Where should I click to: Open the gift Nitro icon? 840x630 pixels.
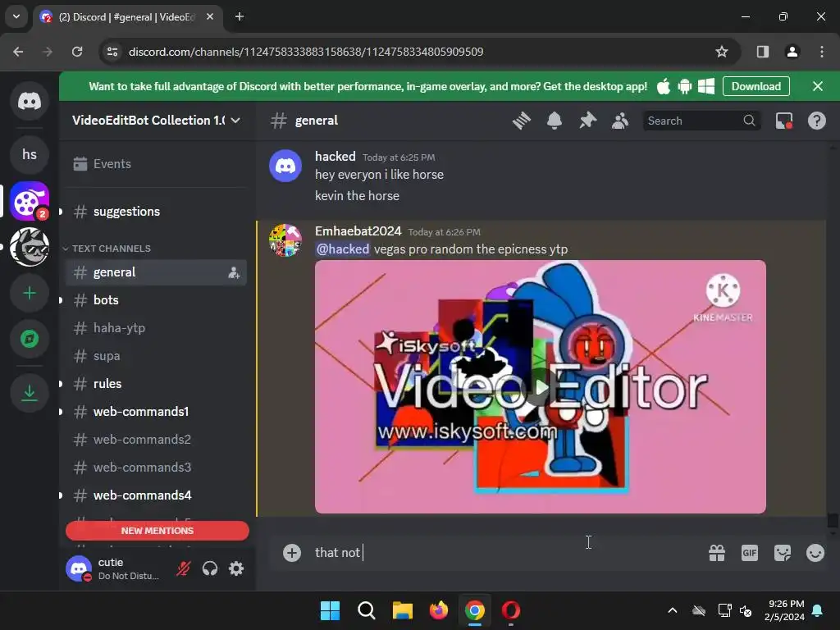click(717, 553)
